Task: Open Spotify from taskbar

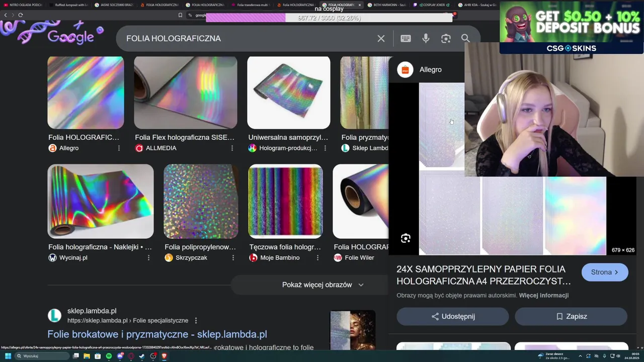Action: click(x=109, y=356)
